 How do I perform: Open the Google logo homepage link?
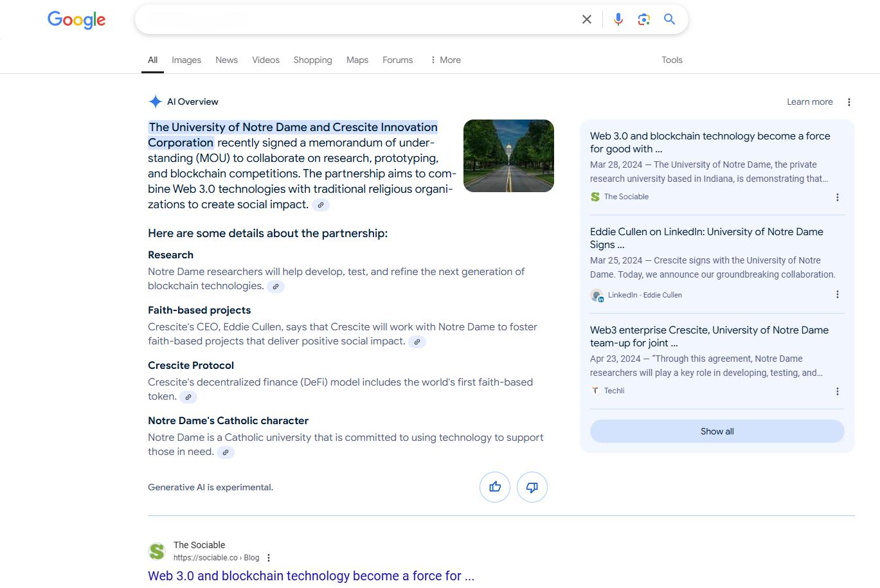coord(76,19)
